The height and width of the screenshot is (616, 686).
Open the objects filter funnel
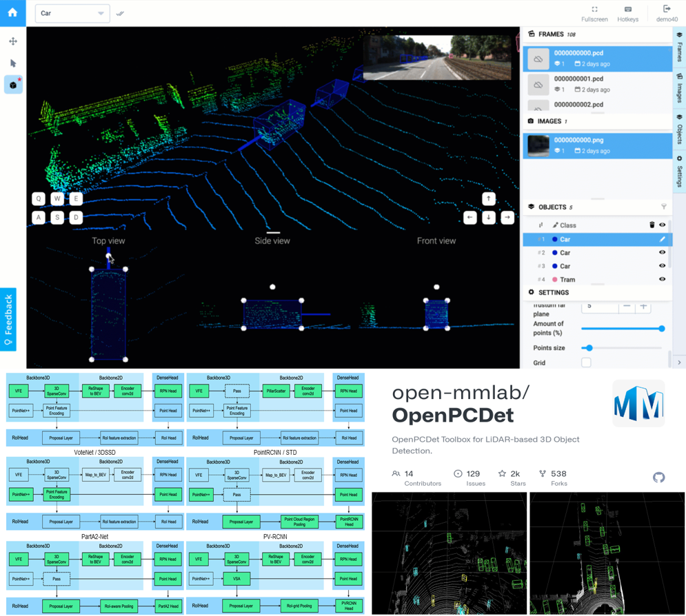click(664, 207)
